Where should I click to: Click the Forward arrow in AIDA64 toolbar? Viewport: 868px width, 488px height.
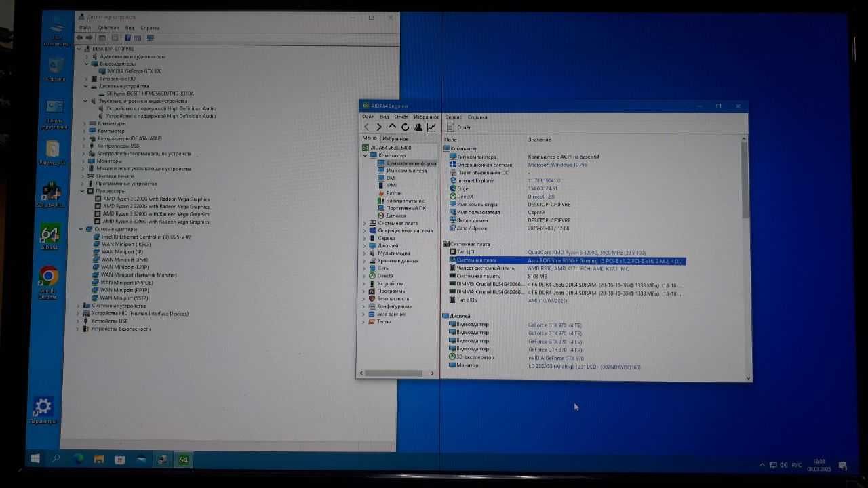(379, 127)
